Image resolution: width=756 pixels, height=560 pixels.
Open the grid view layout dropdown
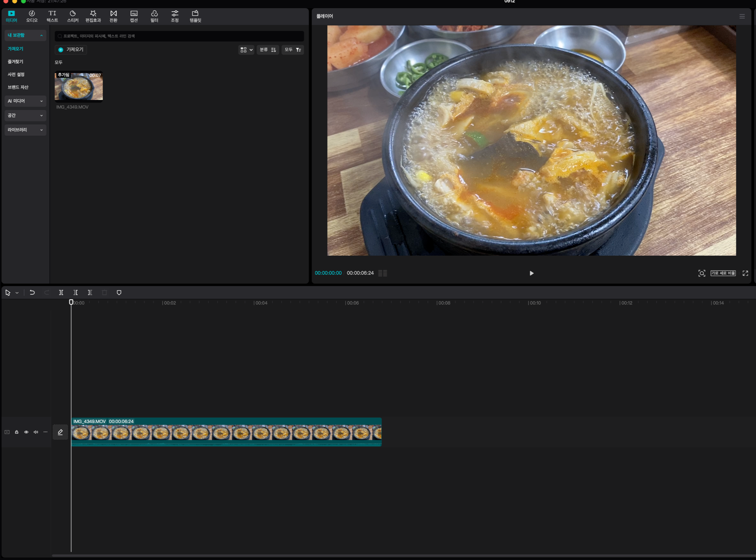[x=246, y=50]
